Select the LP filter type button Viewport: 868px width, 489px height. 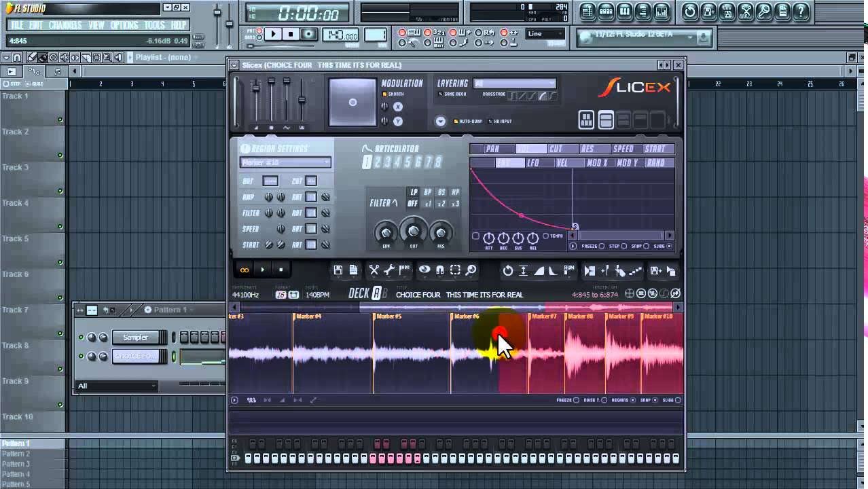click(x=413, y=192)
